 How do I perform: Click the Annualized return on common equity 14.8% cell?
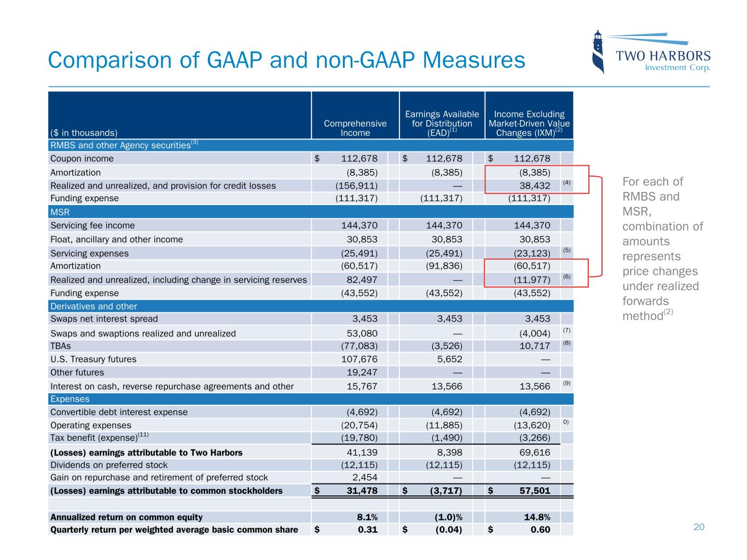click(x=536, y=517)
